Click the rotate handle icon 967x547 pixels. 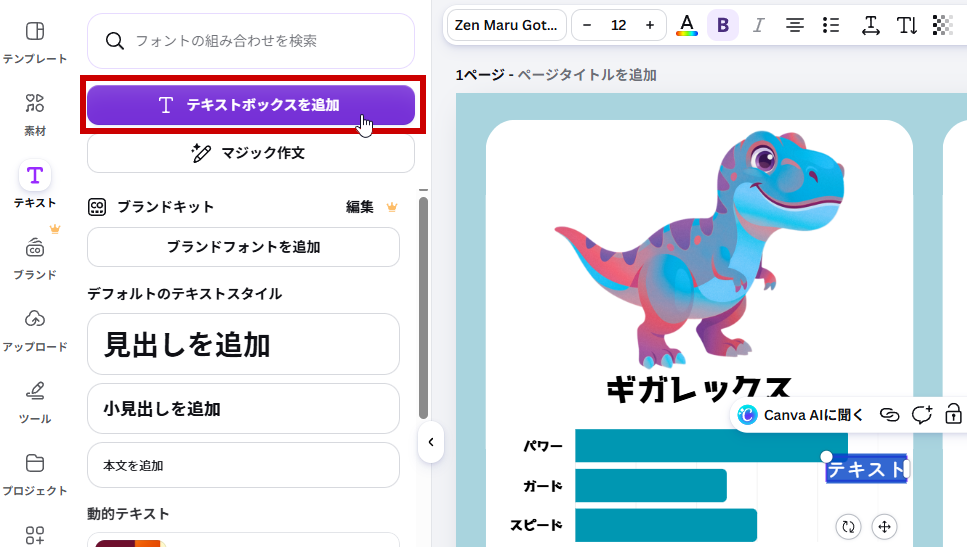[849, 527]
